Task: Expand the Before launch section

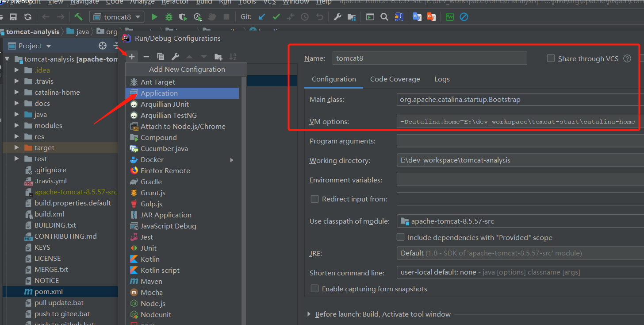Action: [x=309, y=314]
